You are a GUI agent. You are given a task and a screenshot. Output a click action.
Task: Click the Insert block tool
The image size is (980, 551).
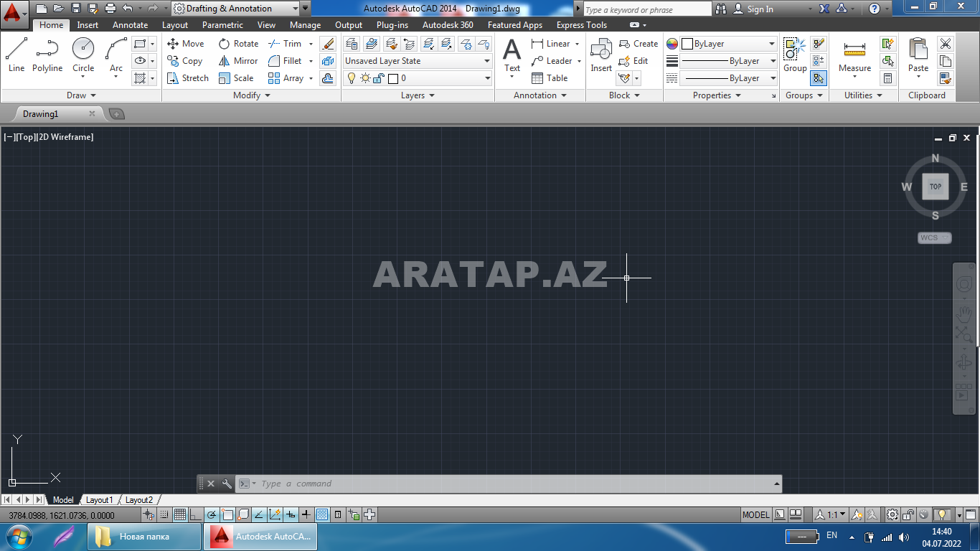click(x=601, y=55)
